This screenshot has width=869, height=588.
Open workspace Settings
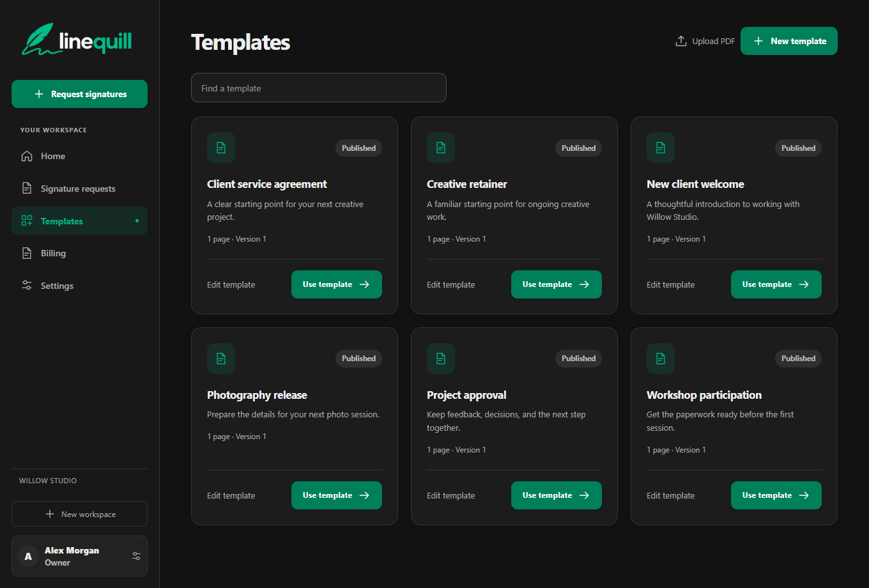click(79, 286)
